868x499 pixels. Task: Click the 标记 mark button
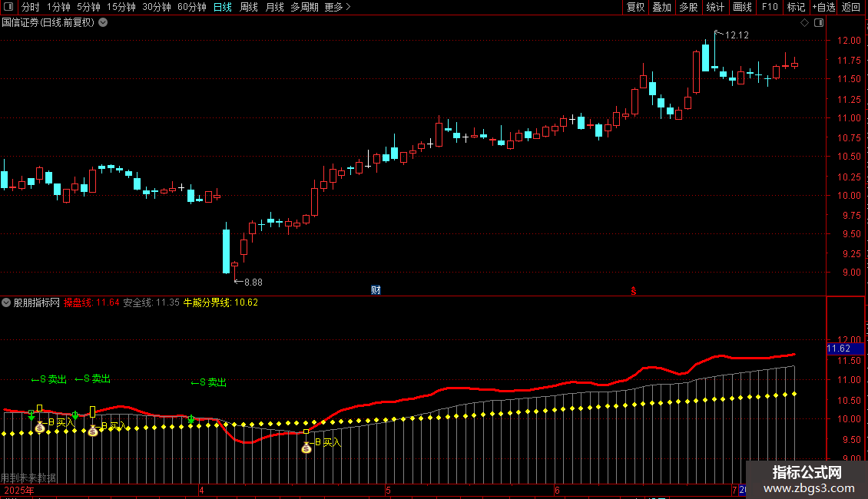coord(796,7)
